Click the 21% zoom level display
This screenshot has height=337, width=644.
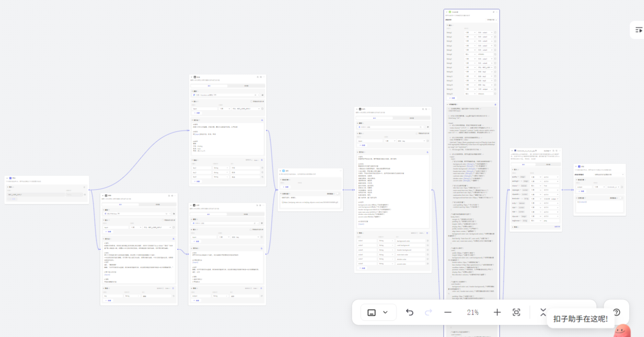pos(472,312)
